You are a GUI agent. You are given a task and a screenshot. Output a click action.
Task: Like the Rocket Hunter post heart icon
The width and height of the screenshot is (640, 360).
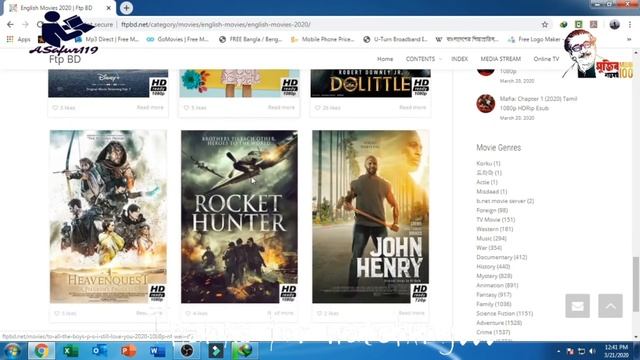188,313
